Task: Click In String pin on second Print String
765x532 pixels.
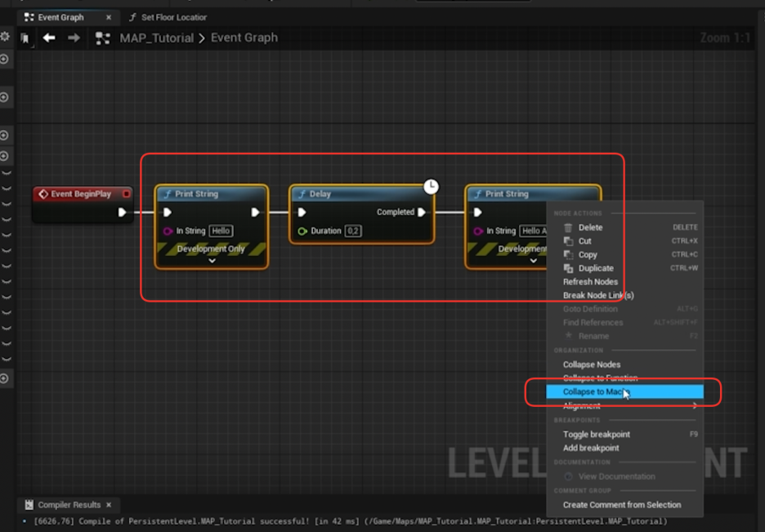Action: [478, 231]
